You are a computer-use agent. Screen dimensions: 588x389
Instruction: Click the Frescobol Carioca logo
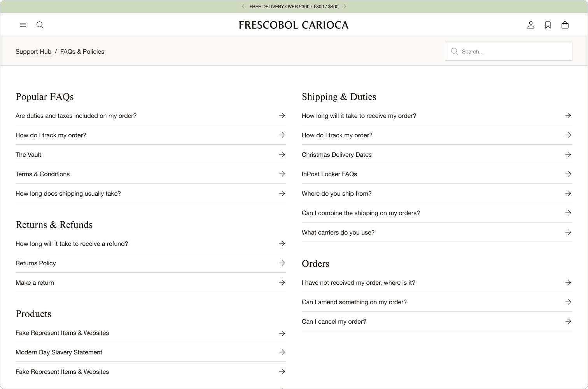[x=294, y=25]
